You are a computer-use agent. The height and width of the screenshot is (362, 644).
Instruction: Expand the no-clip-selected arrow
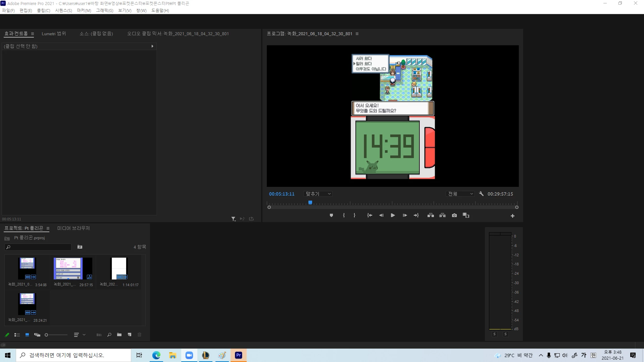[x=152, y=46]
